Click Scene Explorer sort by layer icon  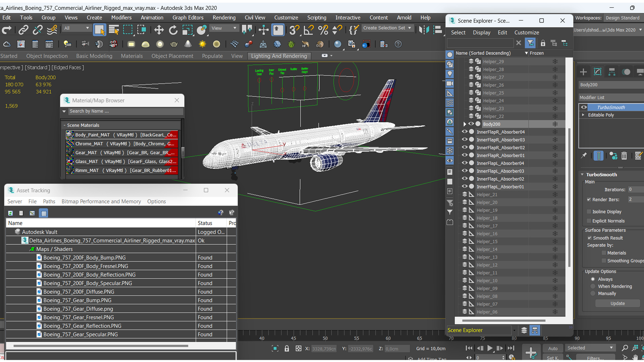524,330
